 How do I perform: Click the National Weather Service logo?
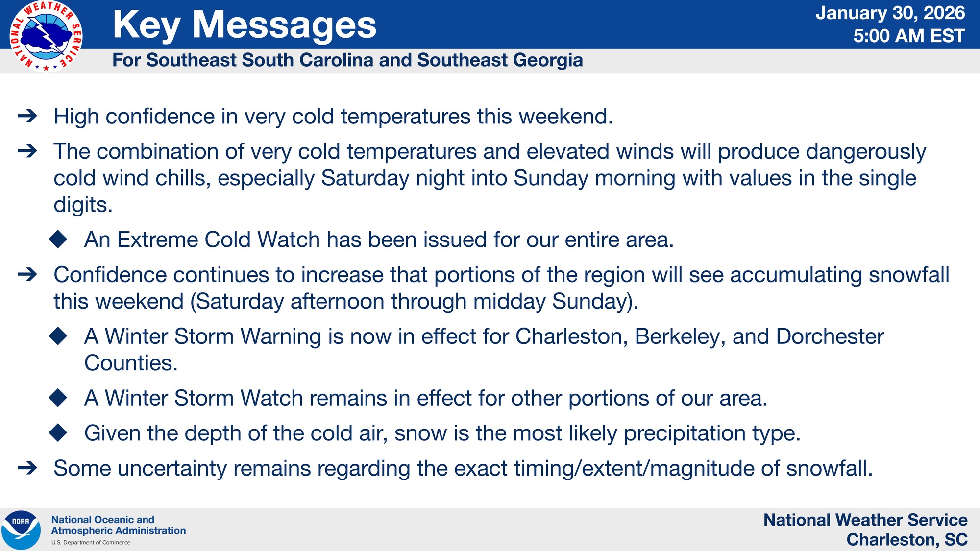tap(46, 37)
